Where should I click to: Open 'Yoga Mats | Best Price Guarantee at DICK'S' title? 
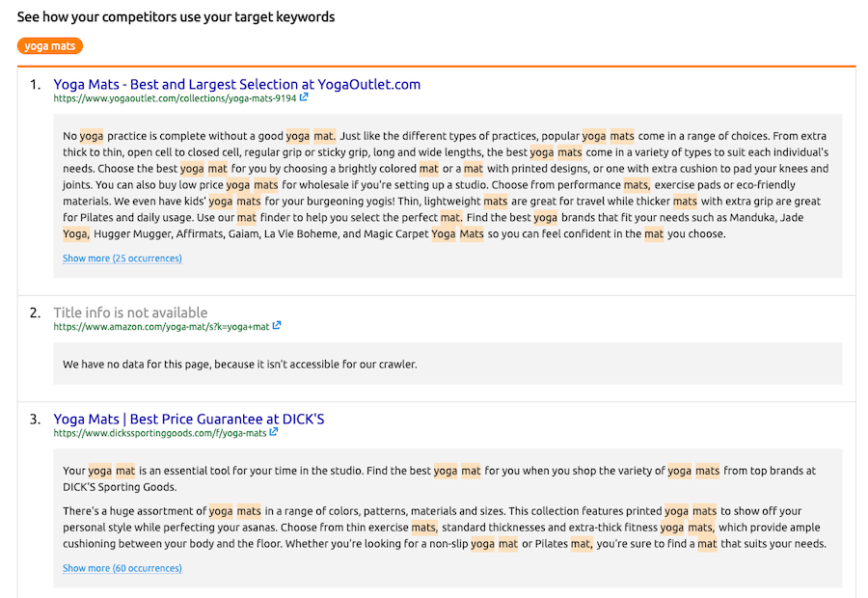click(189, 420)
